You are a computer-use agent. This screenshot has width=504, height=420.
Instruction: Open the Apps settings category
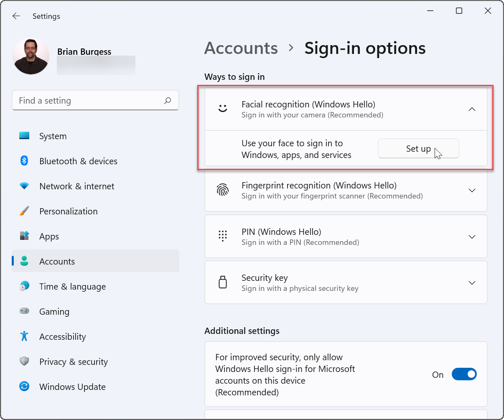[x=49, y=236]
